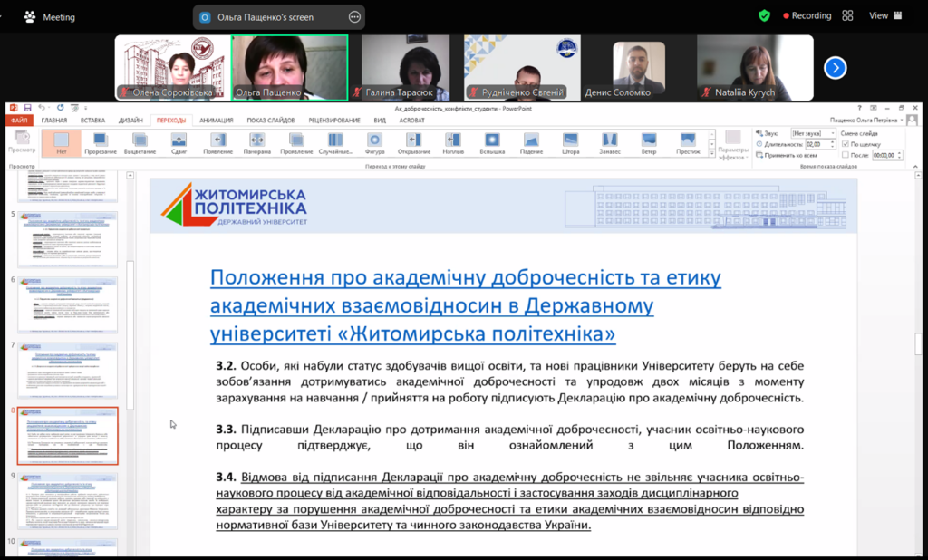Screen dimensions: 928x560
Task: Open the Звук sound dropdown
Action: coord(813,133)
